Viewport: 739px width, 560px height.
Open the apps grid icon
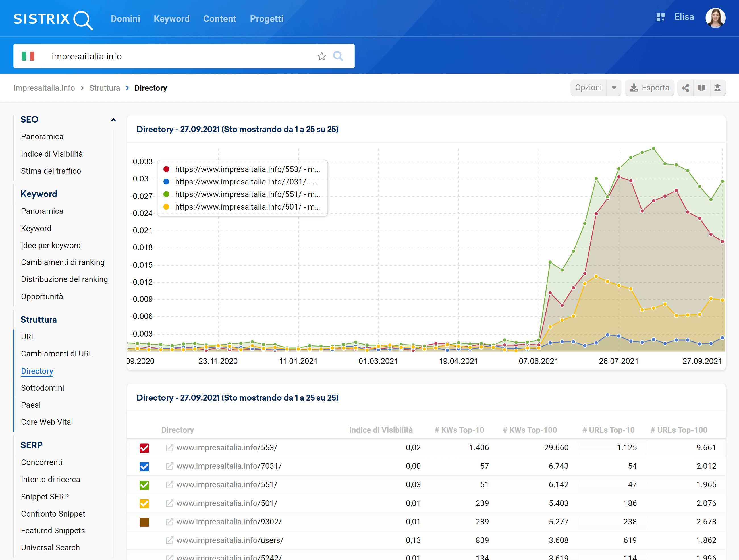click(x=661, y=17)
